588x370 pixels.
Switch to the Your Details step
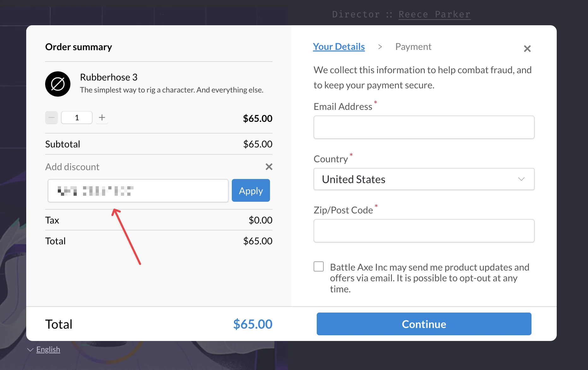click(x=339, y=47)
